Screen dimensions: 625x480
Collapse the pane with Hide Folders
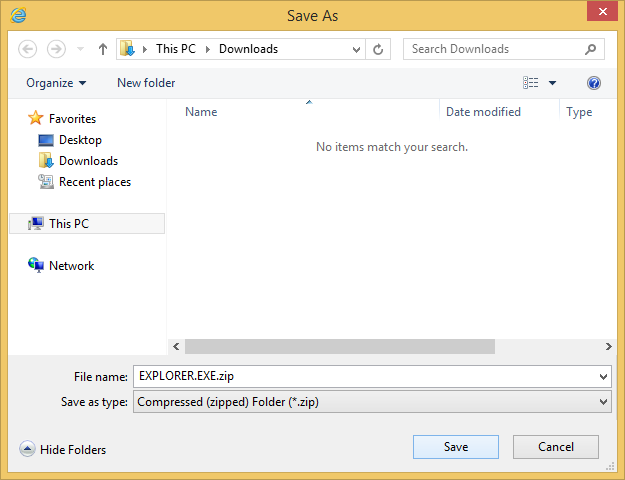[x=63, y=450]
